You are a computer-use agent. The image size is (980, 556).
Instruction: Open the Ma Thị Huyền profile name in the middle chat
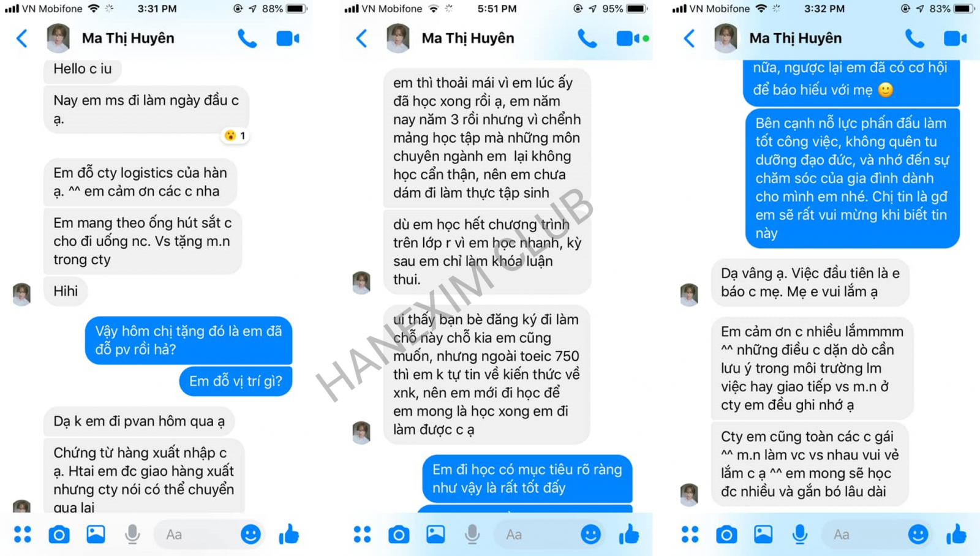(x=468, y=38)
